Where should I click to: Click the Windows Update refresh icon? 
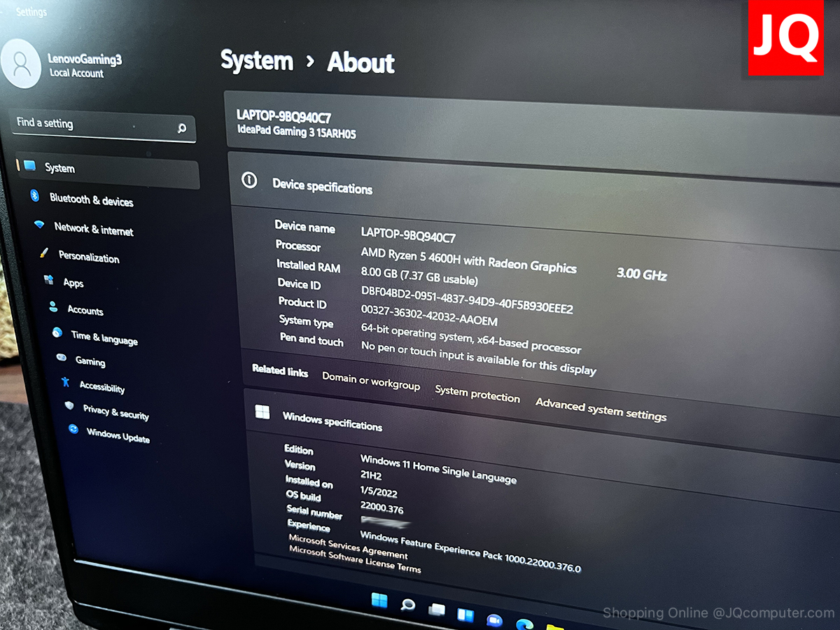tap(73, 429)
